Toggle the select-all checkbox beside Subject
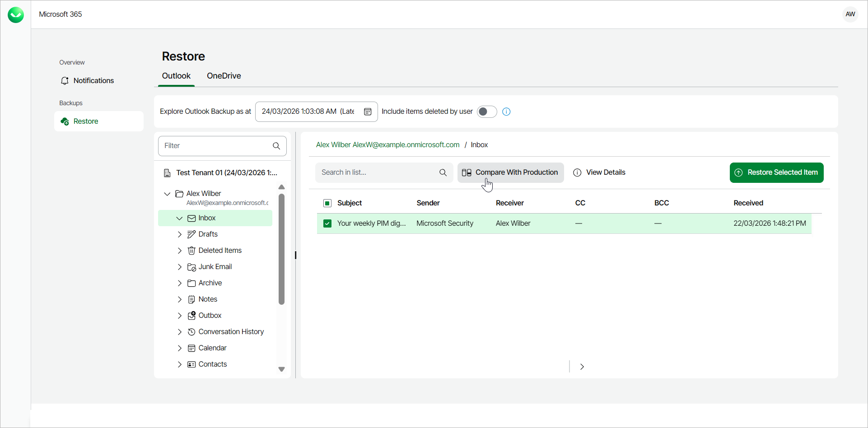Viewport: 868px width, 428px height. 327,203
